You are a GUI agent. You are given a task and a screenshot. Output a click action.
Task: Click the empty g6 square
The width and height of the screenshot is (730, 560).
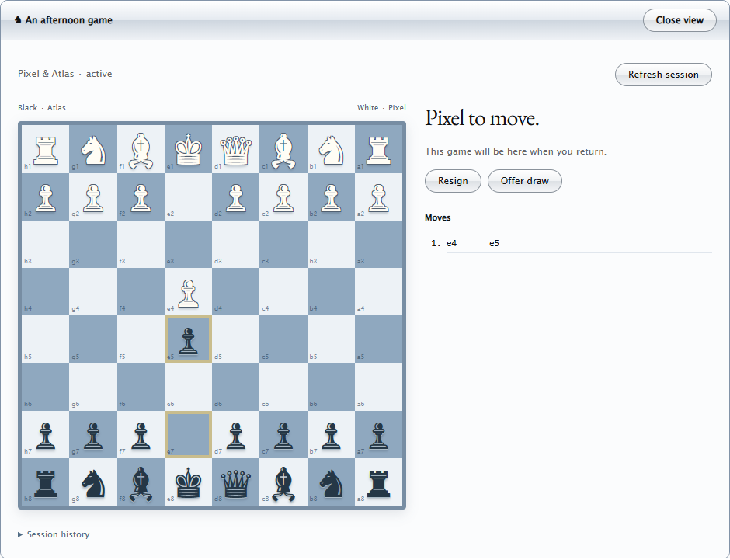tap(93, 388)
